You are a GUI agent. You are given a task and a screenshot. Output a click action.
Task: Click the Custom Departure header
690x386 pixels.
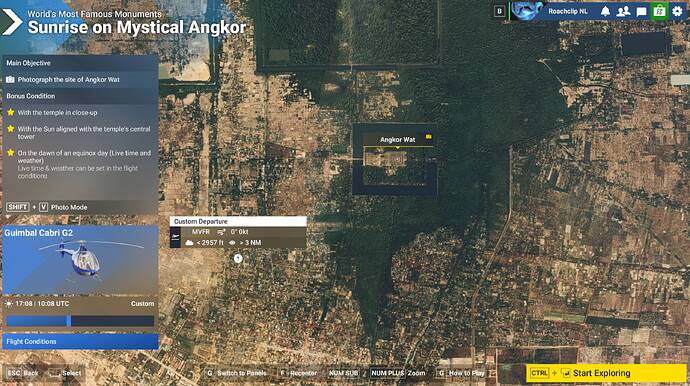pos(238,221)
